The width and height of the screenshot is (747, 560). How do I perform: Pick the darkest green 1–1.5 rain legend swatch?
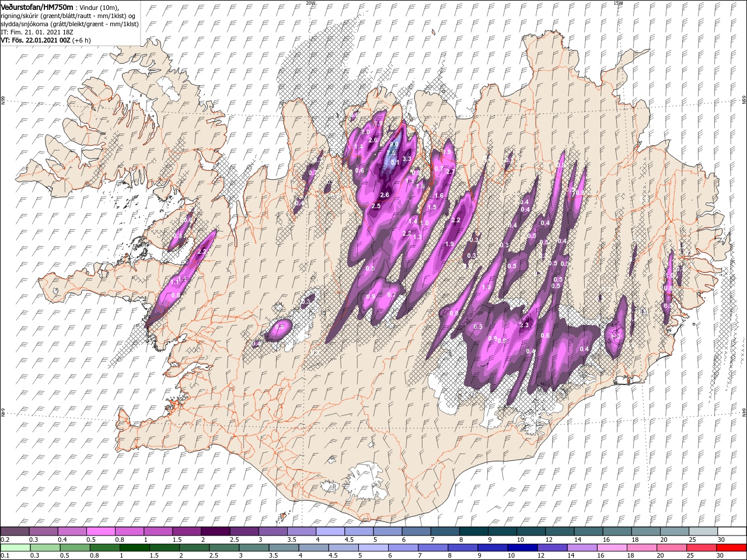134,547
